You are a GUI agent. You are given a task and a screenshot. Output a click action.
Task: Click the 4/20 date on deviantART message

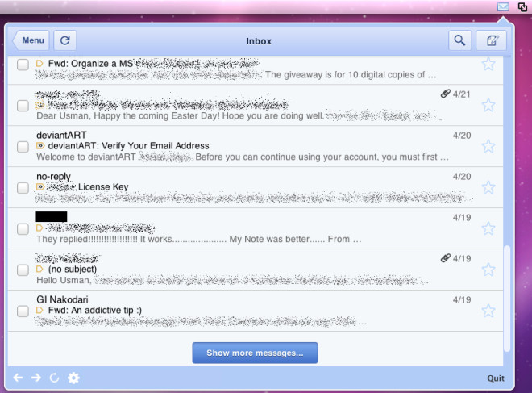click(462, 136)
